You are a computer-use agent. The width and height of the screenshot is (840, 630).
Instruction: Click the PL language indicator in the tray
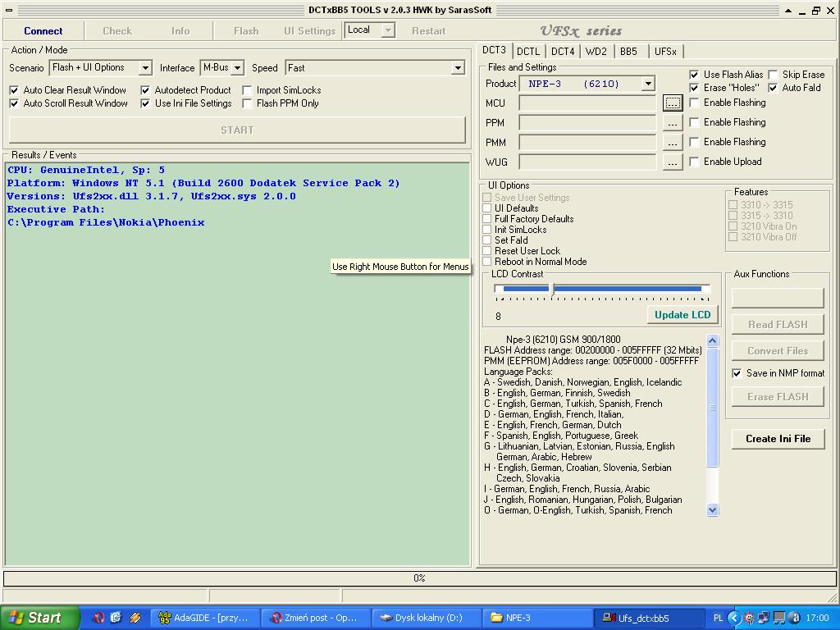(718, 618)
